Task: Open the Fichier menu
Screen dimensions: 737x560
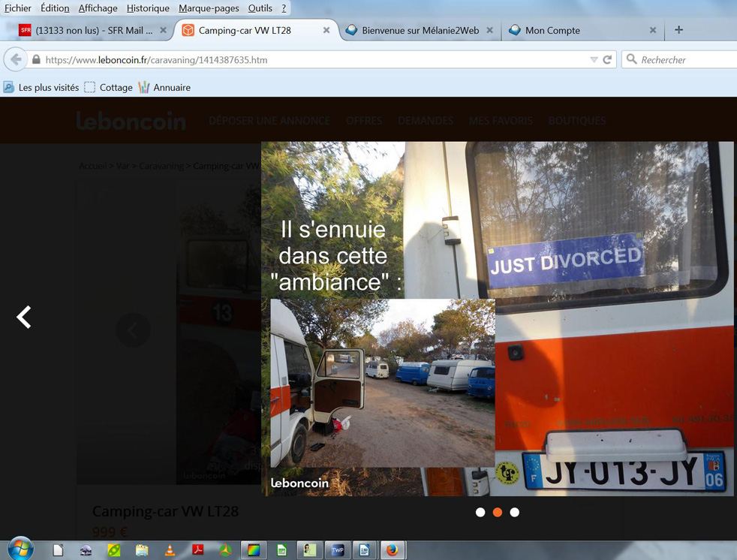Action: [18, 8]
